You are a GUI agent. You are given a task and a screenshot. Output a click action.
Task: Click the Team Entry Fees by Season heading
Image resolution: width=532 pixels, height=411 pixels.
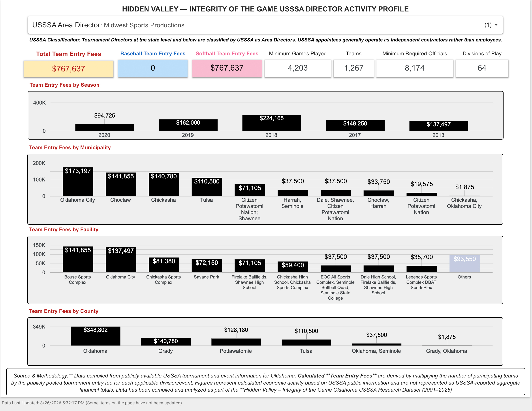[65, 85]
